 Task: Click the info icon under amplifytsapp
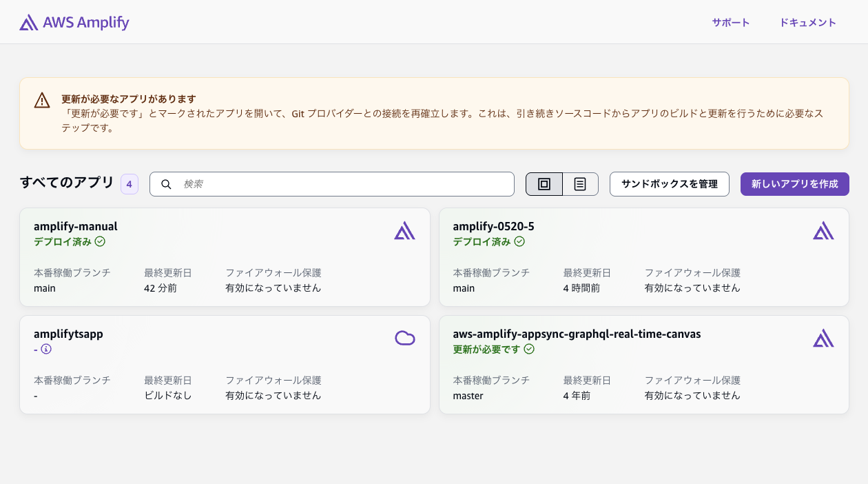click(x=46, y=349)
